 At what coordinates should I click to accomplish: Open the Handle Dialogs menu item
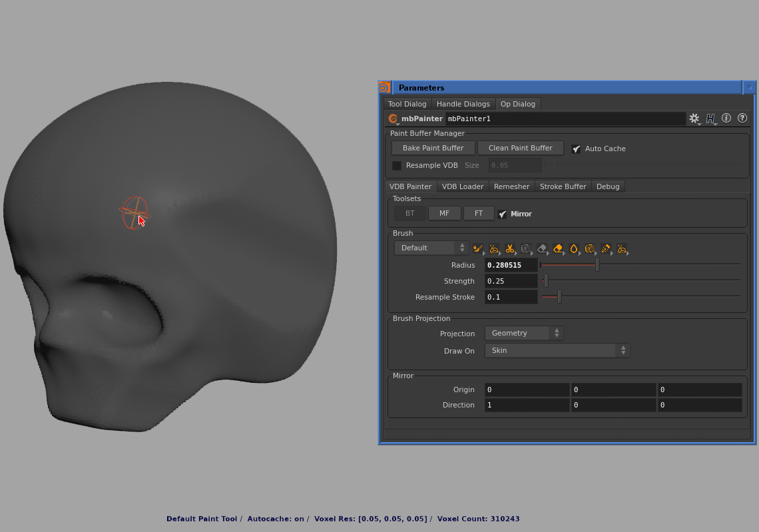463,104
